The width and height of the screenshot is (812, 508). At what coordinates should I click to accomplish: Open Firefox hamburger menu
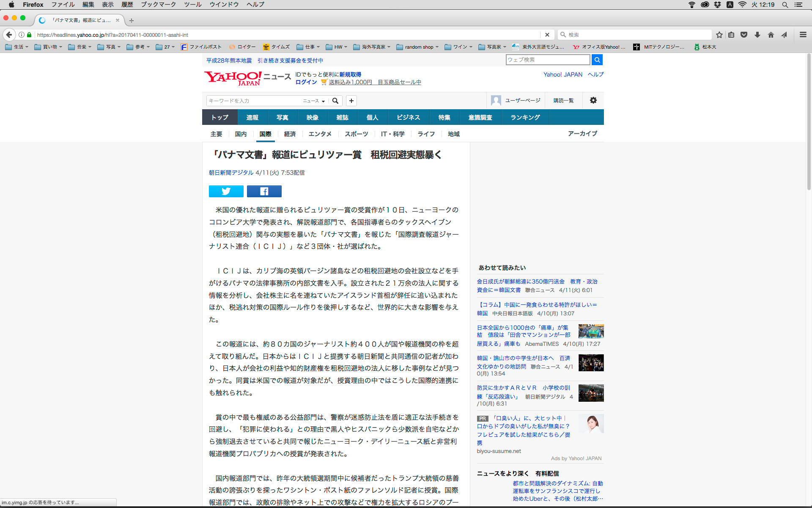(x=803, y=35)
